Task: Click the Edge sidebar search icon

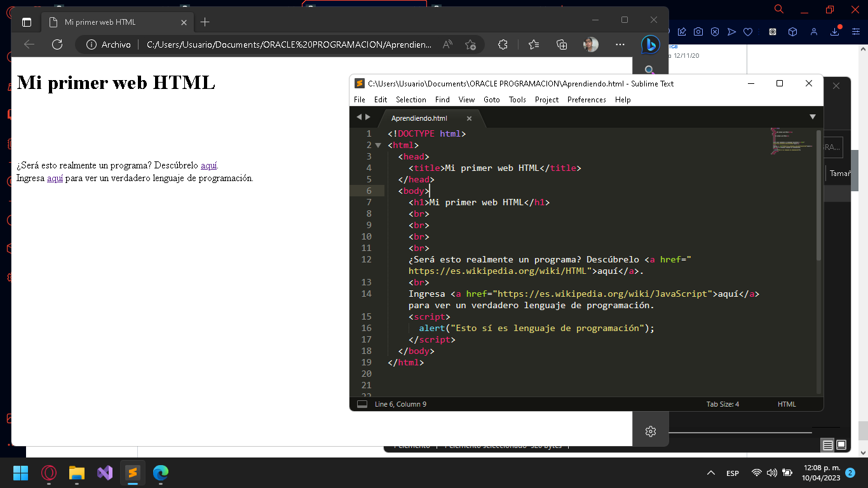Action: click(649, 70)
